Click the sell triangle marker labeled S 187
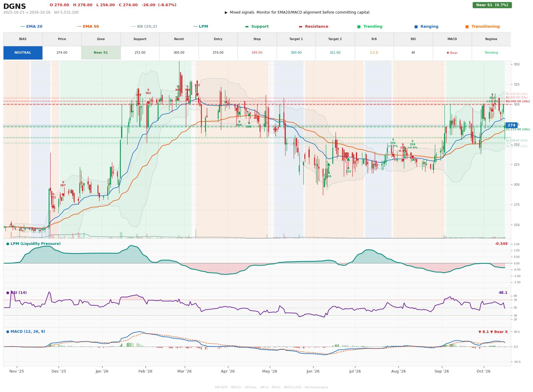Image resolution: width=533 pixels, height=392 pixels. click(x=63, y=195)
